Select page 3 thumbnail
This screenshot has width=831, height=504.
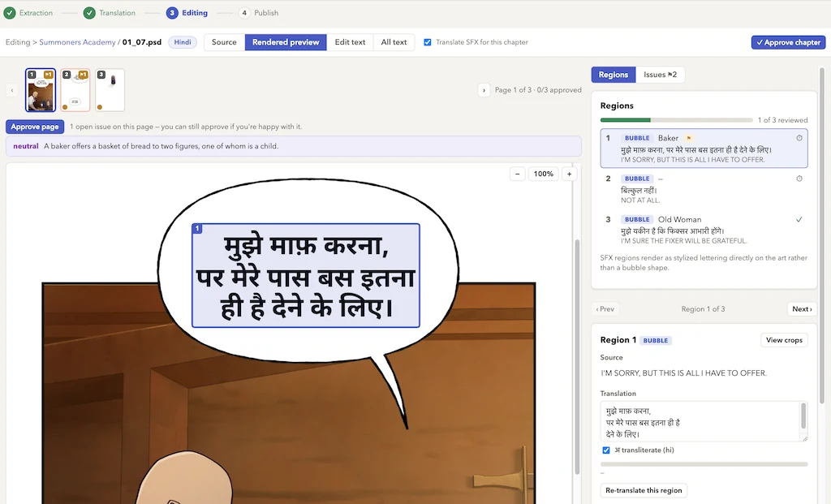click(110, 90)
